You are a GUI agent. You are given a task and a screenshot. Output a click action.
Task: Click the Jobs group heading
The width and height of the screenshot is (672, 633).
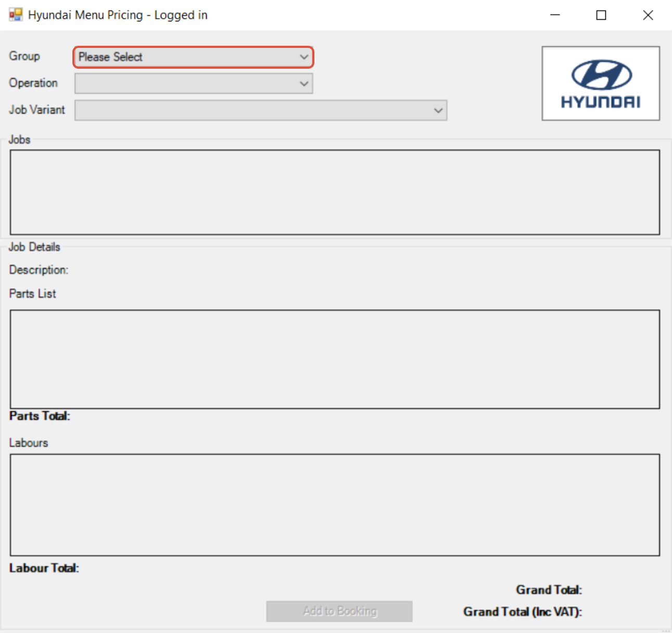coord(19,140)
